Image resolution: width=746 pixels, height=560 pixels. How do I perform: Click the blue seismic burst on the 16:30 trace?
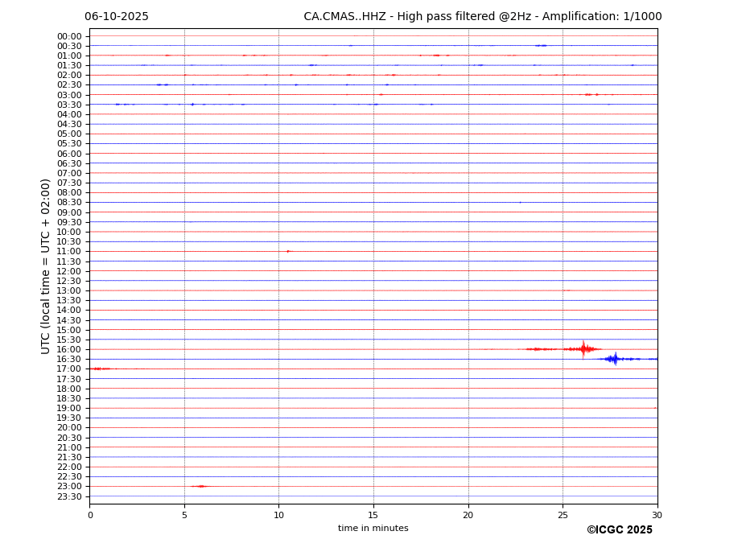(x=615, y=359)
